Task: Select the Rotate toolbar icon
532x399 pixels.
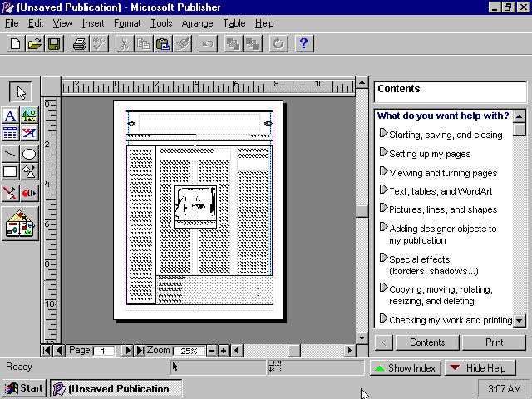Action: 278,44
